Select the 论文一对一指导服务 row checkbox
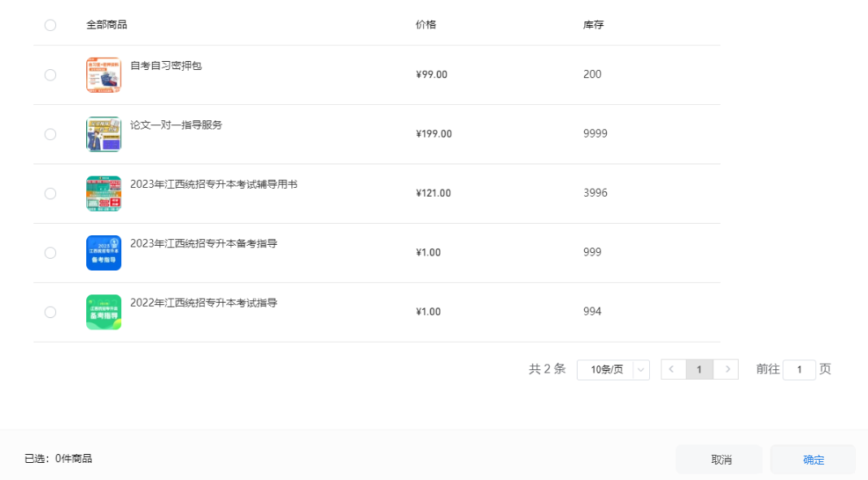 click(50, 134)
